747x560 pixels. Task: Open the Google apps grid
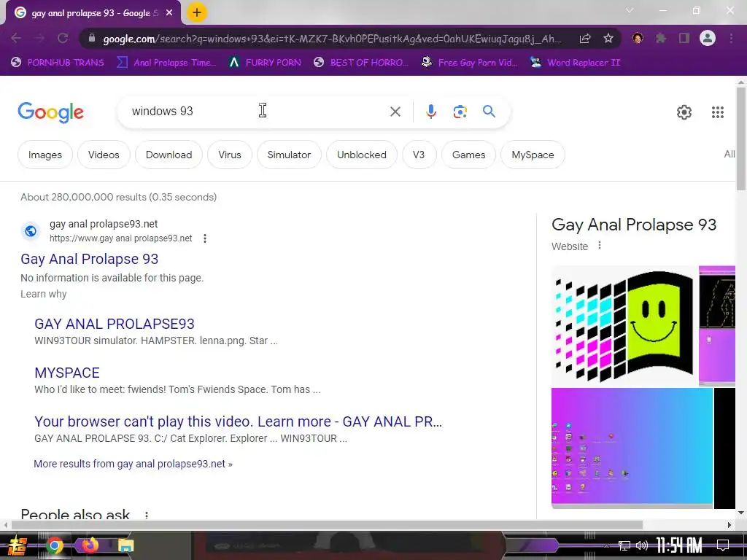tap(718, 112)
